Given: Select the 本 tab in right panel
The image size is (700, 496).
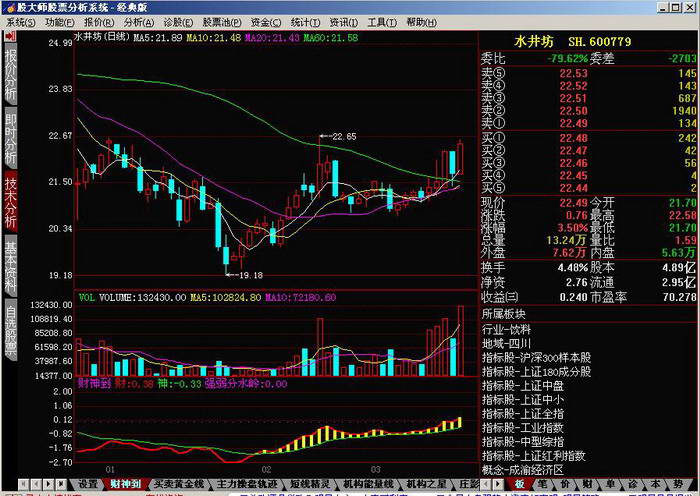Looking at the screenshot, I should click(x=655, y=483).
